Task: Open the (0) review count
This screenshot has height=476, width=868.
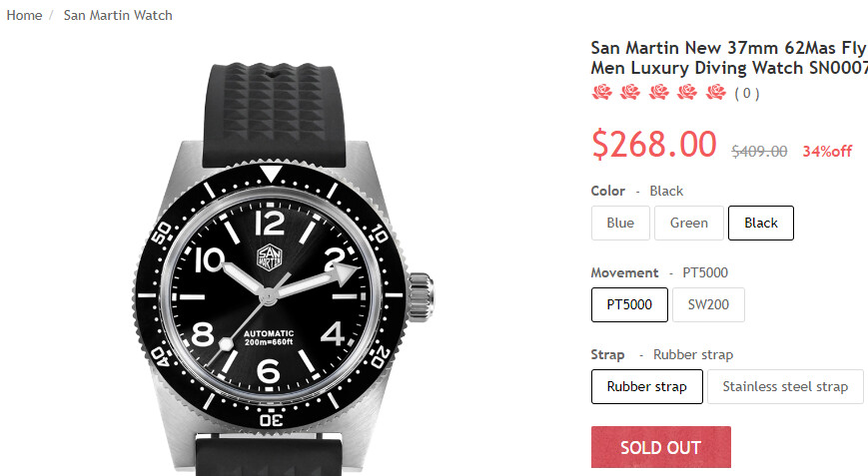Action: (x=747, y=94)
